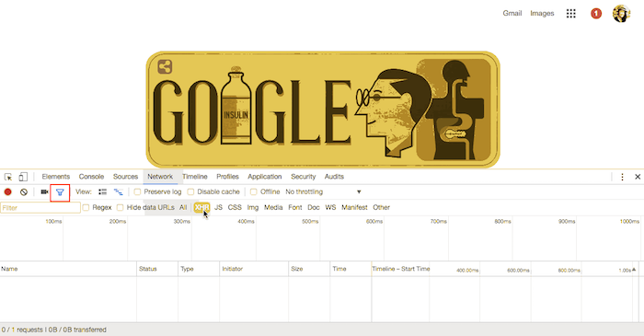Toggle the device toolbar icon
The image size is (644, 336).
point(23,177)
